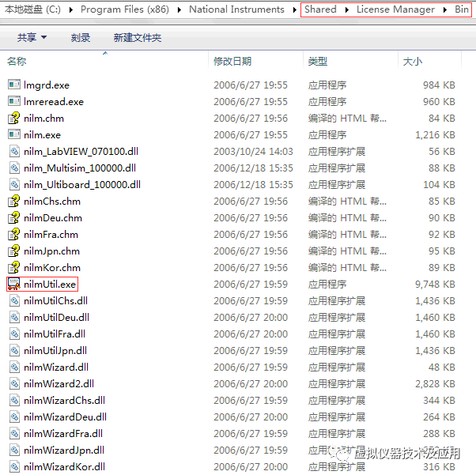Expand arrow after Program Files (x86) breadcrumb
This screenshot has height=475, width=476.
tap(179, 9)
